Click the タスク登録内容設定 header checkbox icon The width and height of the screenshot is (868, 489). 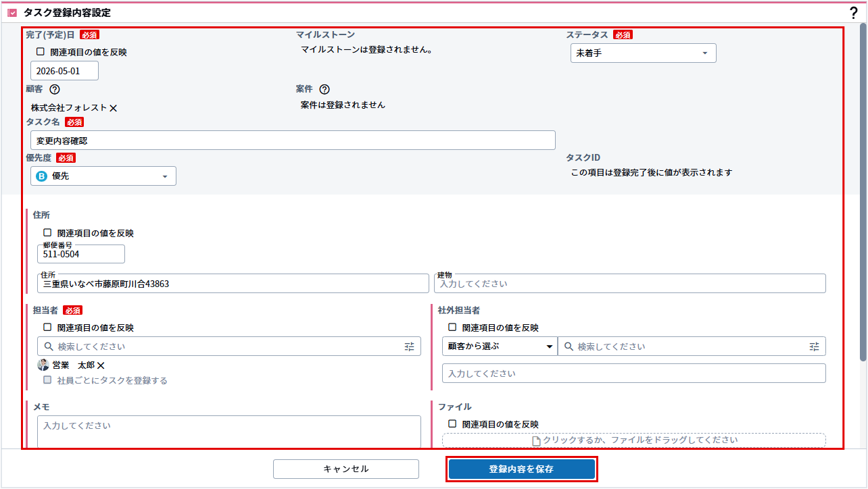point(12,13)
